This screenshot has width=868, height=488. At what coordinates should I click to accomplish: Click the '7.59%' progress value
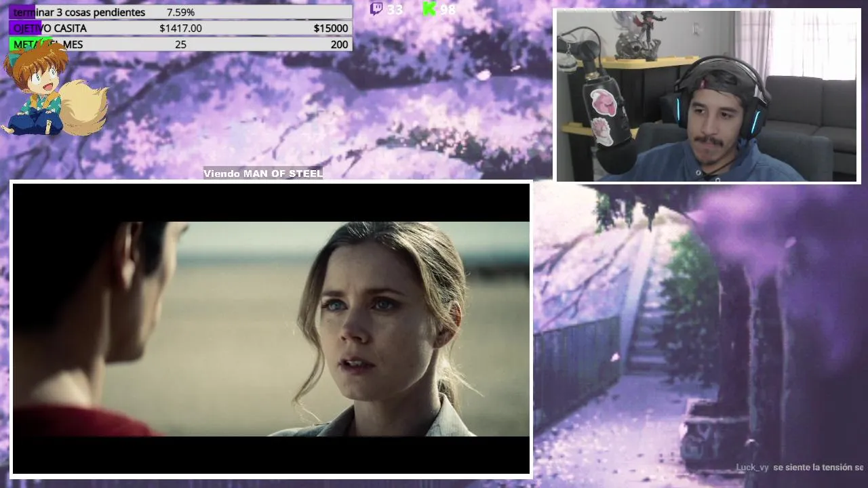pos(180,12)
